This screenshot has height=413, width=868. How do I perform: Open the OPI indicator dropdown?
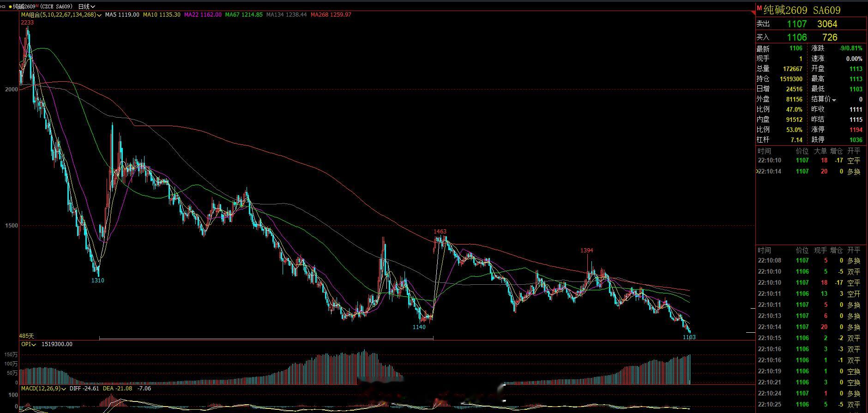click(x=33, y=344)
